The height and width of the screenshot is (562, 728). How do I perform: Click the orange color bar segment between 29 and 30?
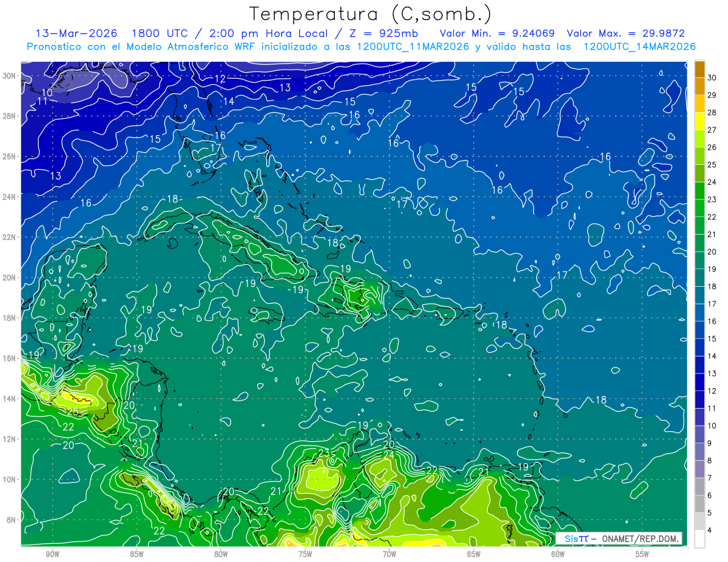[699, 87]
